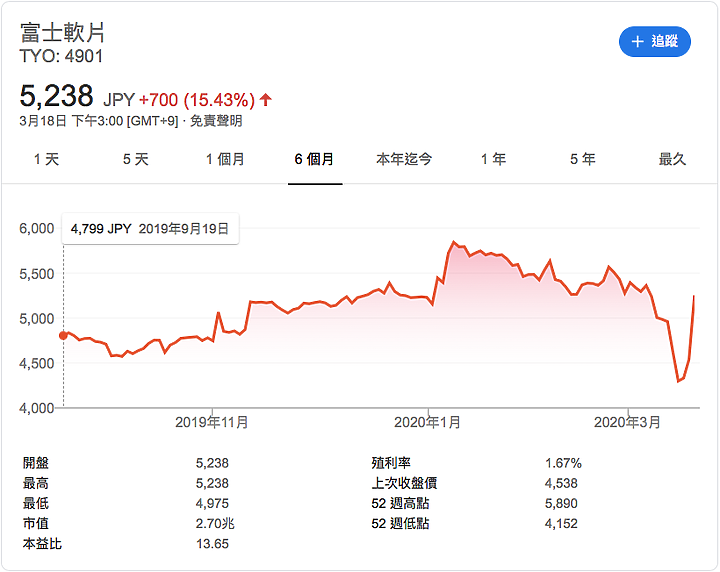Open the 免責聲明 disclaimer link
This screenshot has height=572, width=720.
coord(216,121)
